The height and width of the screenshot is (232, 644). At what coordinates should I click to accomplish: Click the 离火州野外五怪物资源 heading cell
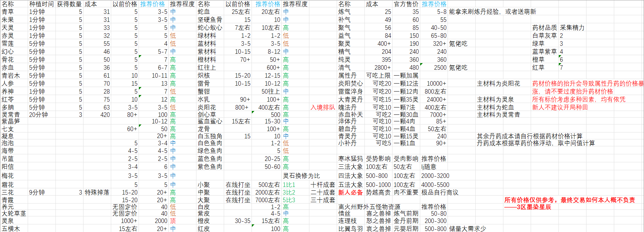point(369,207)
